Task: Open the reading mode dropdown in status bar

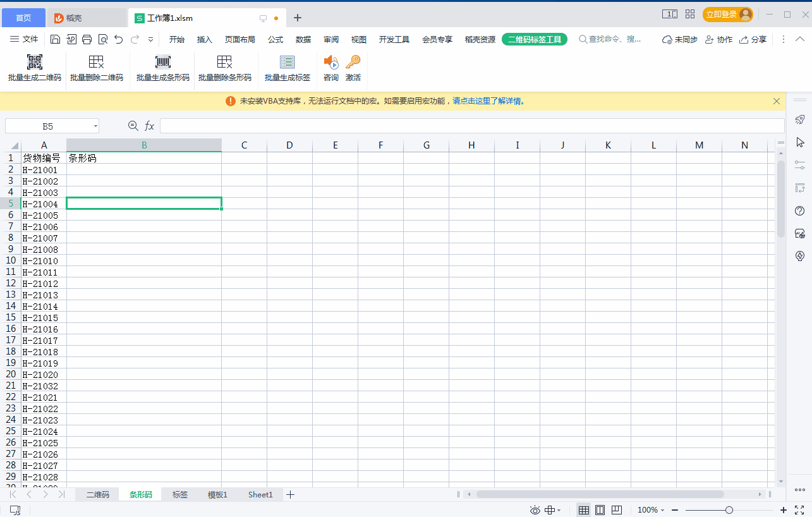Action: click(554, 510)
